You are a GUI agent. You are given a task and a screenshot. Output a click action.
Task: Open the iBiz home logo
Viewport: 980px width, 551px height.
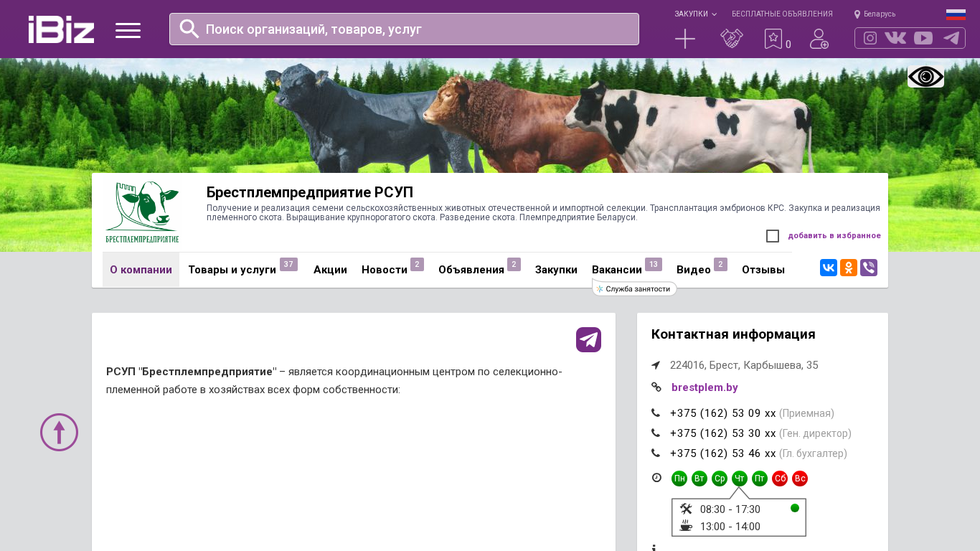(61, 29)
